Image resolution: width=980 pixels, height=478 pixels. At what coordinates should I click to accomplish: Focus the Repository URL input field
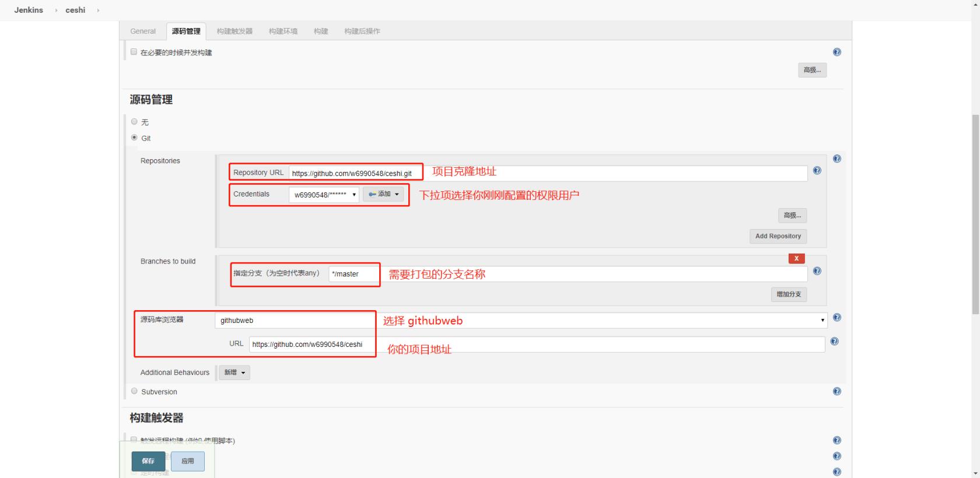tap(548, 173)
